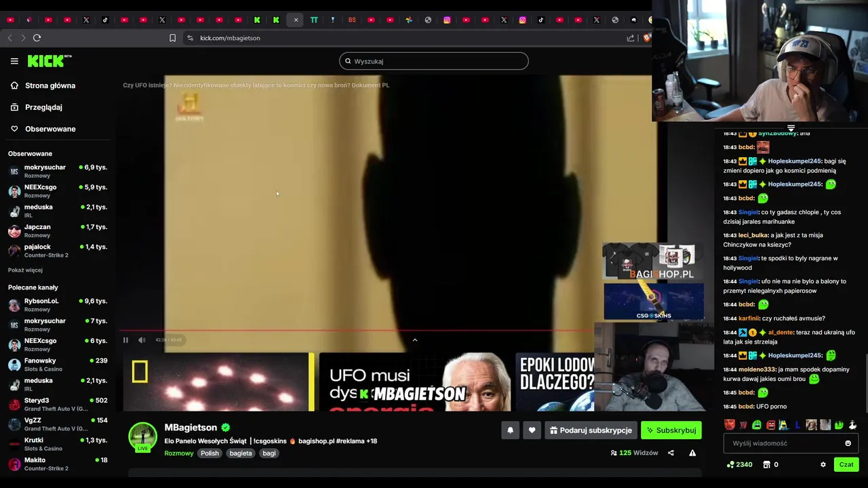This screenshot has height=488, width=868.
Task: Go back in browser history
Action: (9, 38)
